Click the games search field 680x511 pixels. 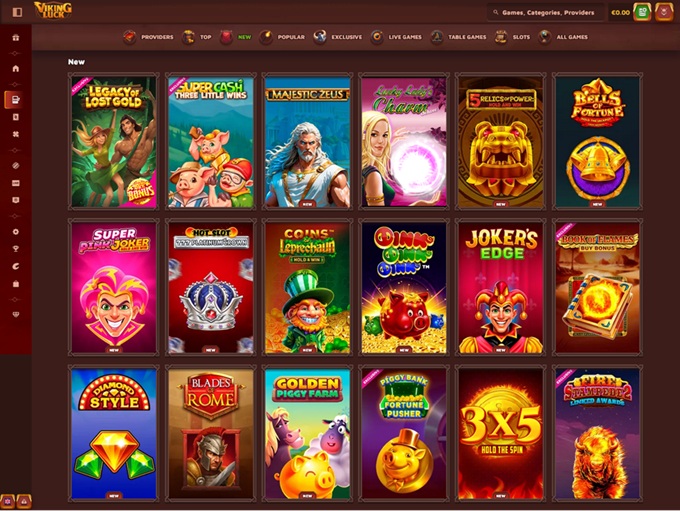[546, 13]
